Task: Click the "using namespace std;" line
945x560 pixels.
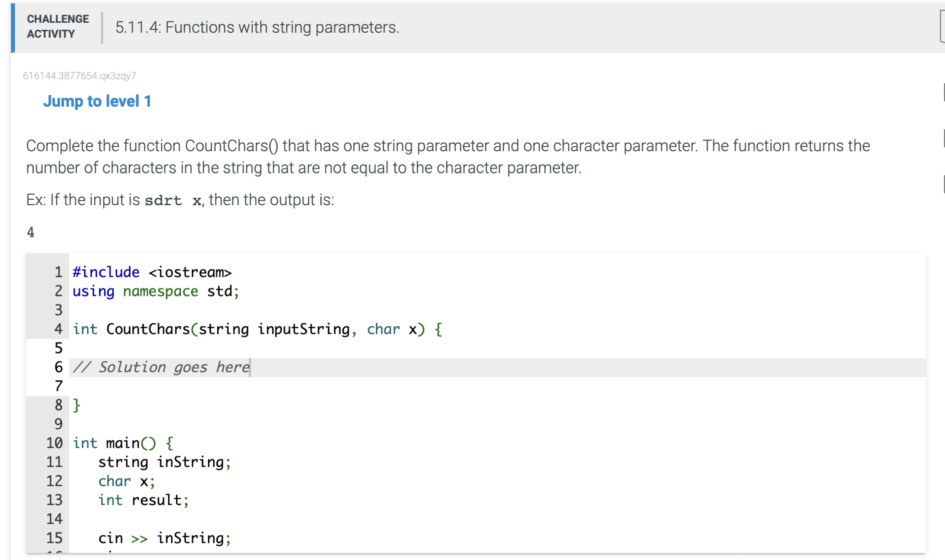Action: 156,291
